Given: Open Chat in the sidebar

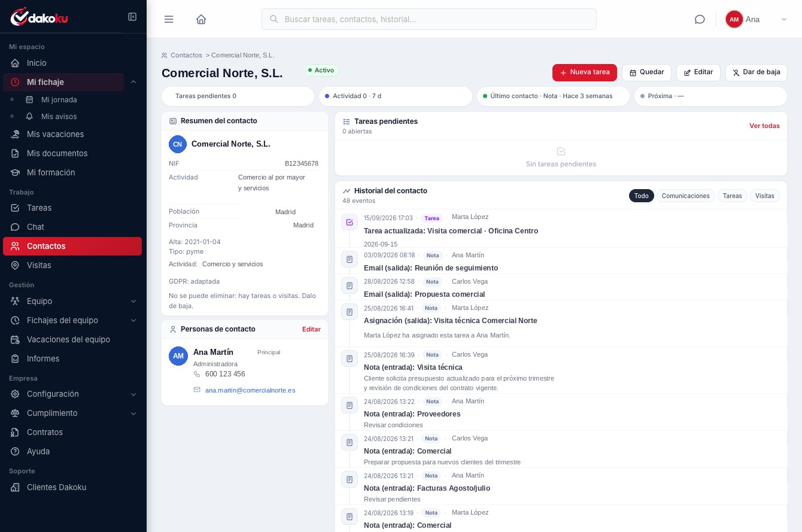Looking at the screenshot, I should pyautogui.click(x=72, y=227).
